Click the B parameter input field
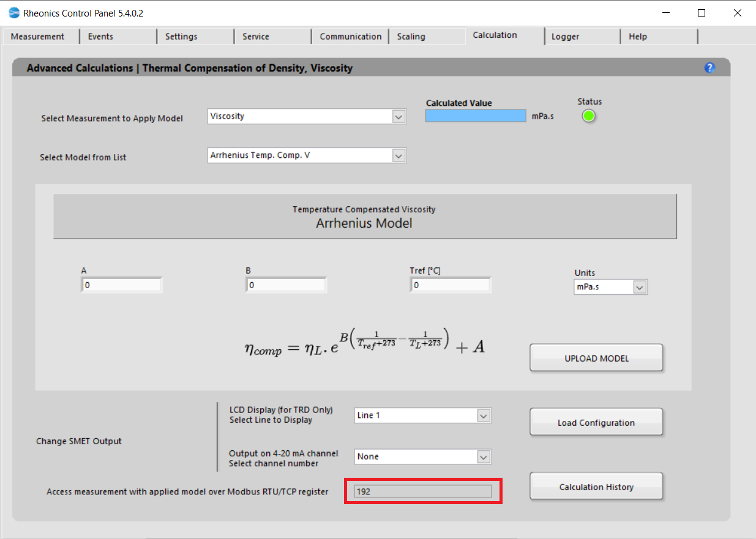Screen dimensions: 756x539 click(x=286, y=285)
